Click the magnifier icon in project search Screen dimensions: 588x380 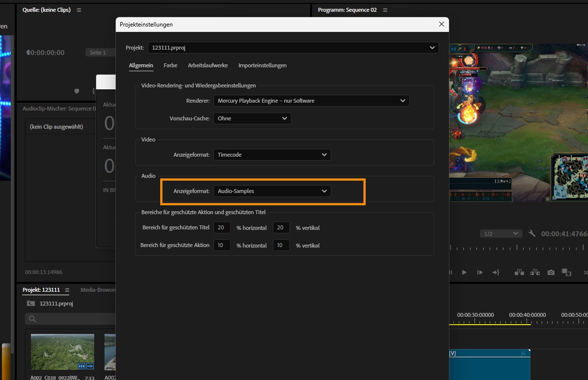click(x=32, y=319)
